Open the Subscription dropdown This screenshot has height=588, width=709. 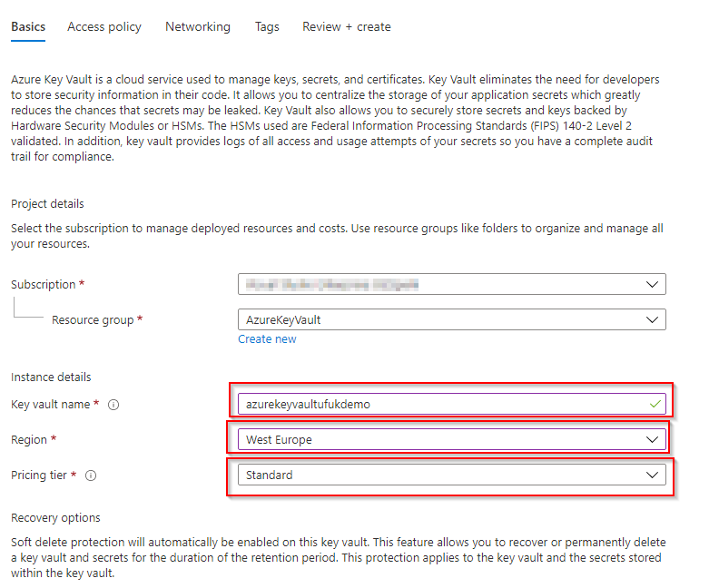click(x=452, y=284)
